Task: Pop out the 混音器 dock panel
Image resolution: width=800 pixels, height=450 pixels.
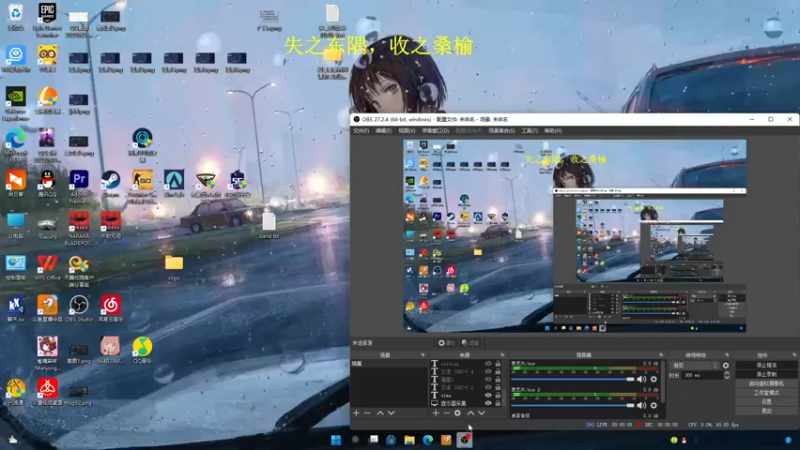Action: pos(661,355)
